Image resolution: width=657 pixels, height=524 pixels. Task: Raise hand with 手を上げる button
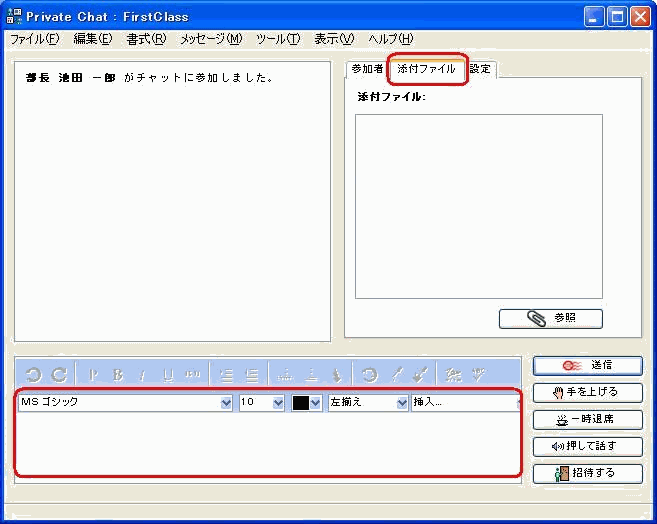click(x=587, y=392)
